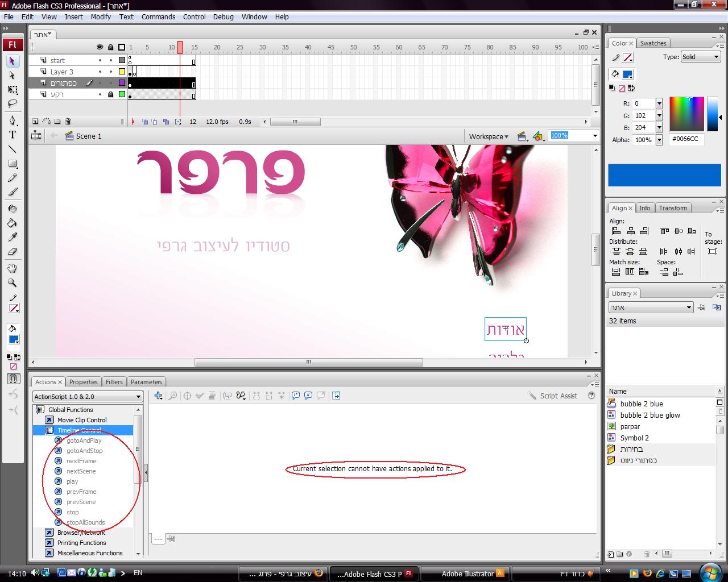Expand the Movie Clip Control category
The image size is (728, 582).
click(x=81, y=420)
